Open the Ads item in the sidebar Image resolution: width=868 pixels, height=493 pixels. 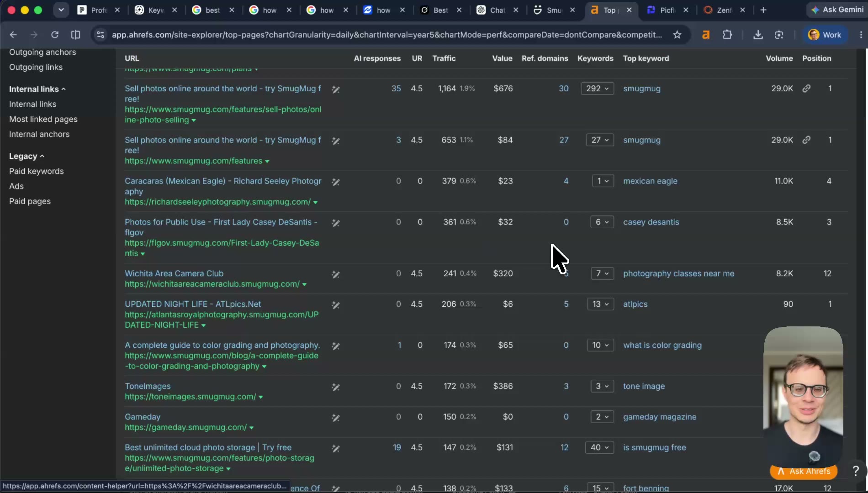16,186
